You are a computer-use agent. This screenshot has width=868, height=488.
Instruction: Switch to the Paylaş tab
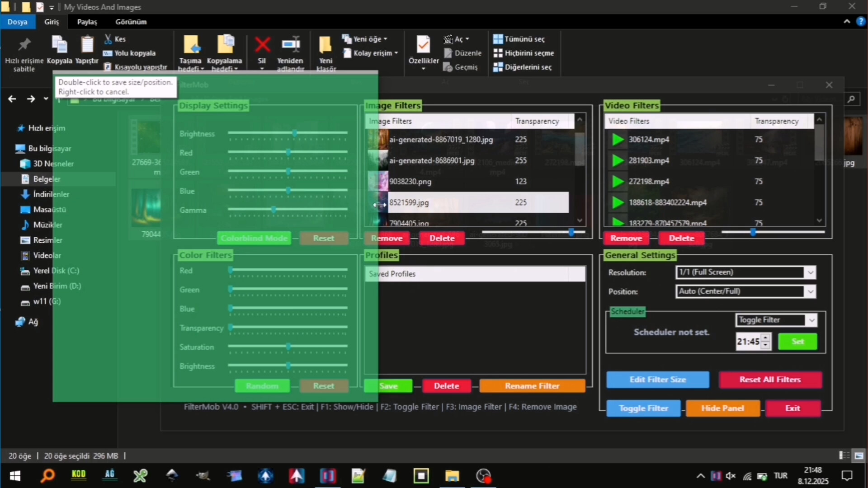pos(87,22)
